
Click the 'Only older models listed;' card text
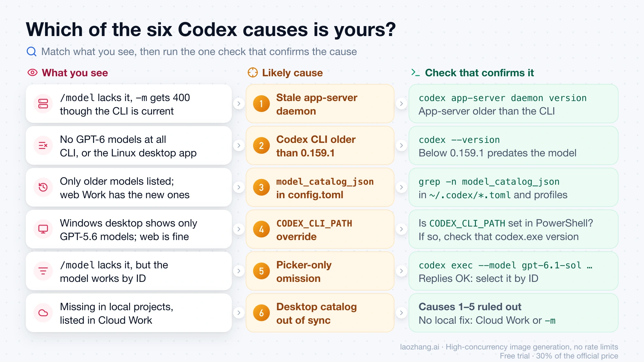click(117, 181)
